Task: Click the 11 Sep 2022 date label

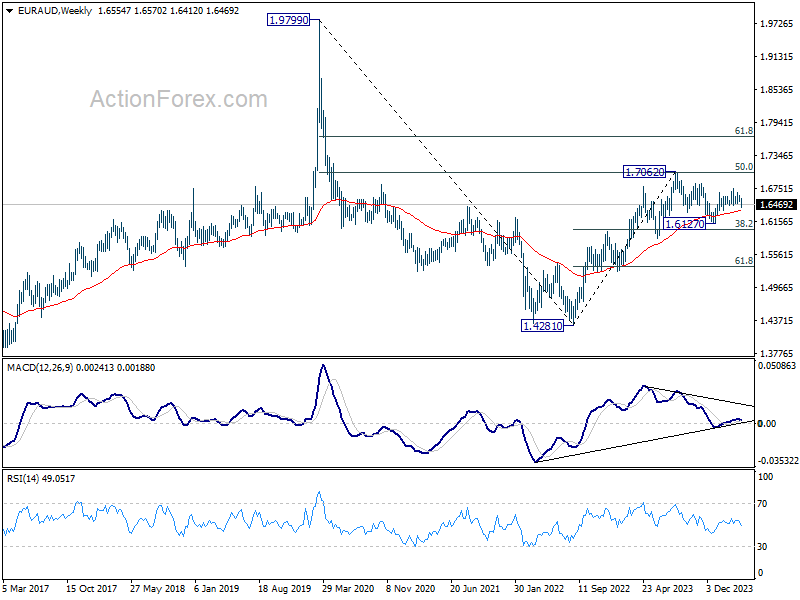Action: [x=604, y=588]
